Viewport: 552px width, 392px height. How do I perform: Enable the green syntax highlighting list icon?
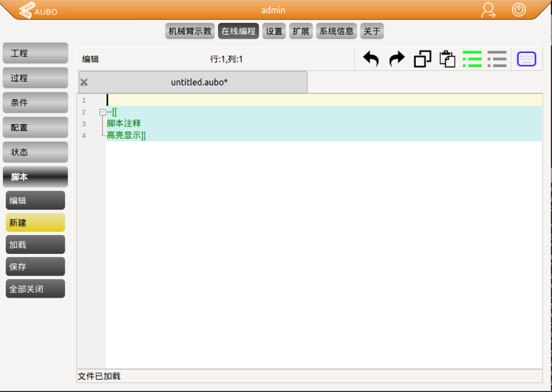click(x=472, y=58)
